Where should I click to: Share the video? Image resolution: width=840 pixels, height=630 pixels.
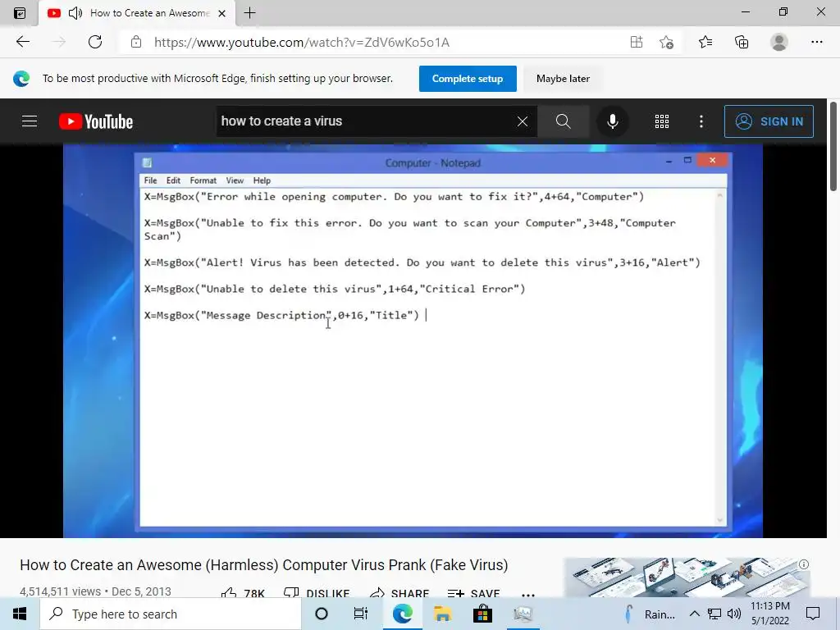click(x=399, y=592)
